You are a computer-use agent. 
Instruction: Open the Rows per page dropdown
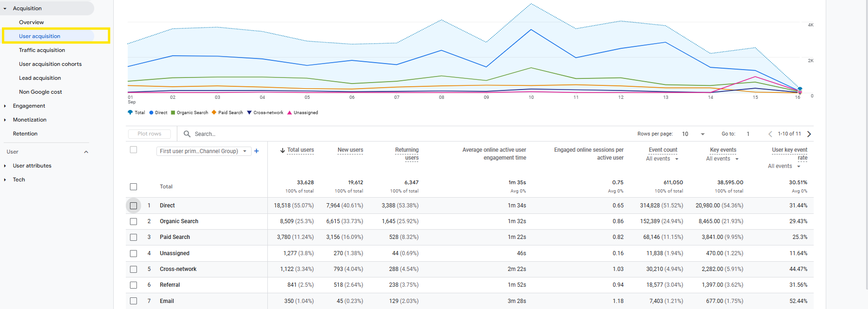(x=693, y=134)
